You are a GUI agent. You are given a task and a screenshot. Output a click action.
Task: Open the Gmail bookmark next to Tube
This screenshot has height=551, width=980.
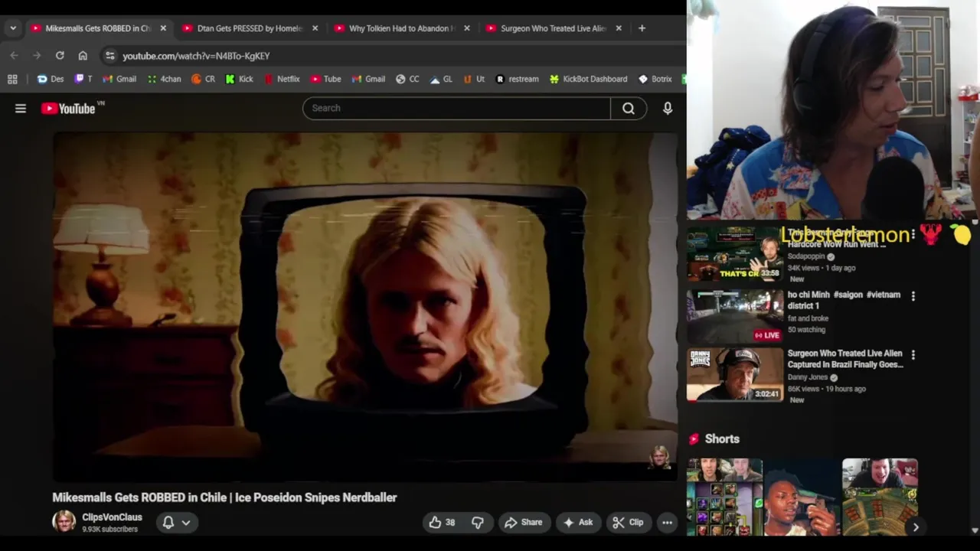pyautogui.click(x=367, y=79)
